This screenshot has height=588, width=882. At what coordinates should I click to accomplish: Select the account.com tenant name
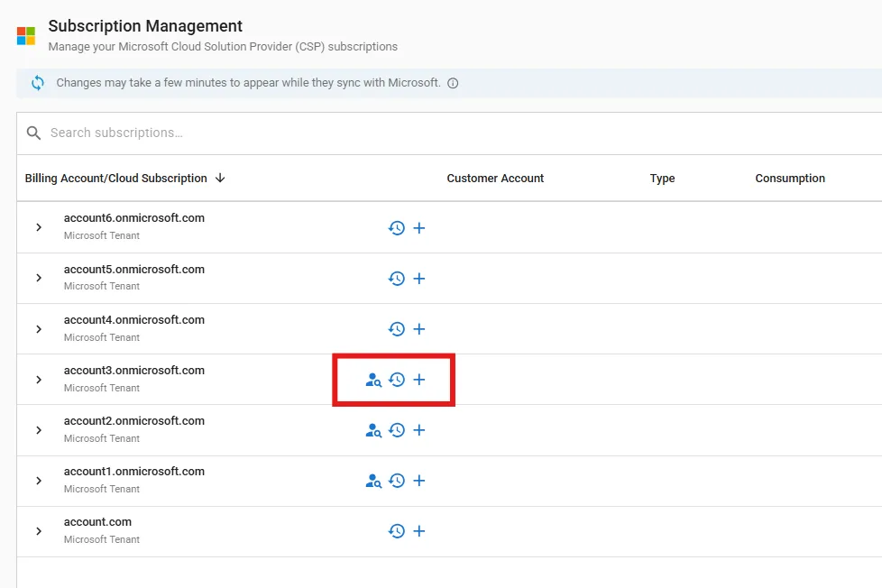pyautogui.click(x=97, y=522)
